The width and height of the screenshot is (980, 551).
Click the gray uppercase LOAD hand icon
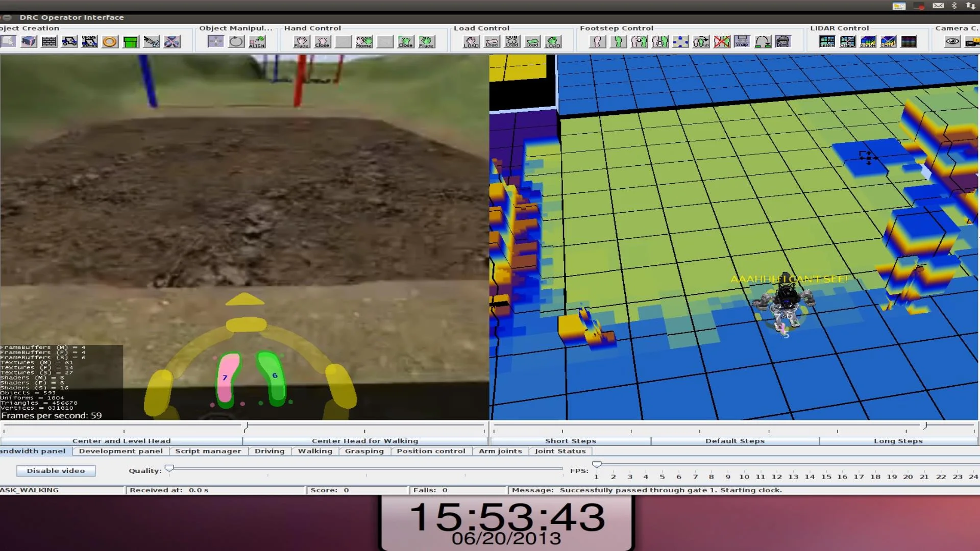(471, 41)
